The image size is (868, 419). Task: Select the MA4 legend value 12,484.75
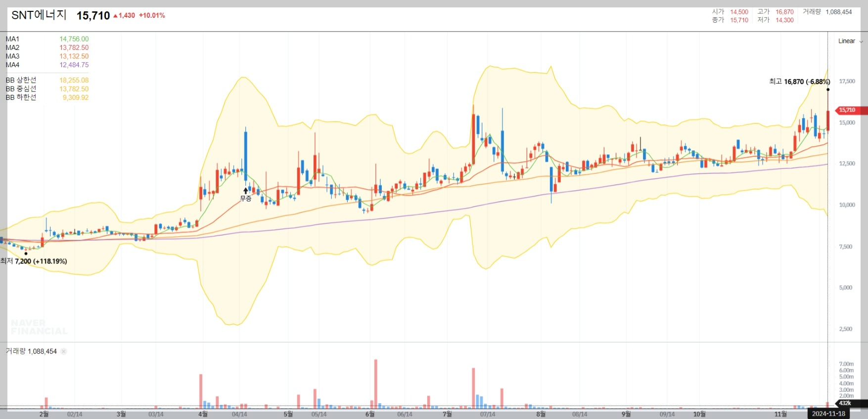click(74, 65)
